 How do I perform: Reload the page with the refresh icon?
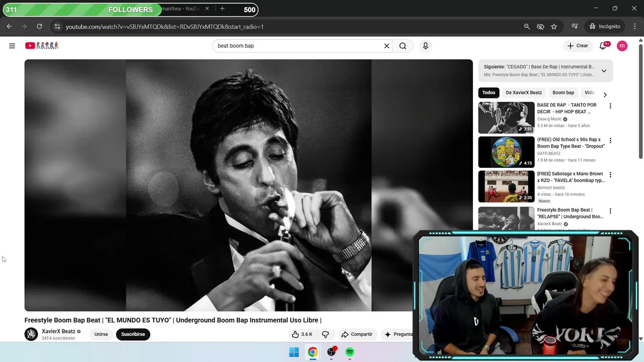click(39, 26)
